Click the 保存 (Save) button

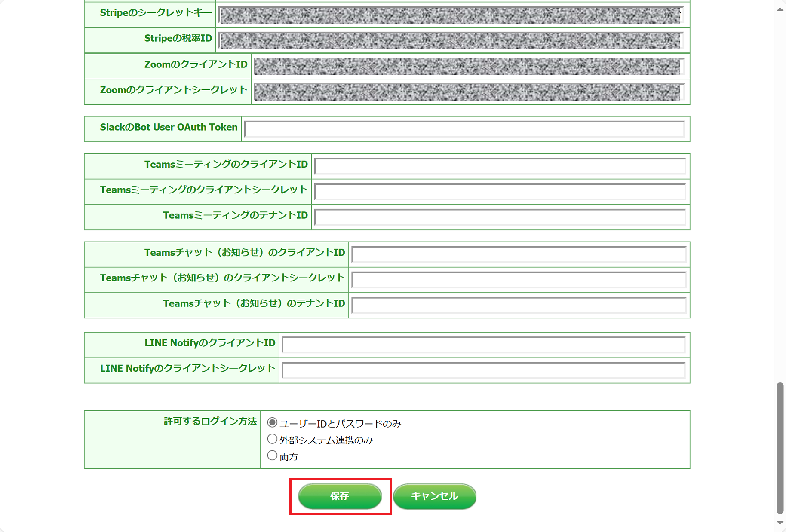point(340,496)
